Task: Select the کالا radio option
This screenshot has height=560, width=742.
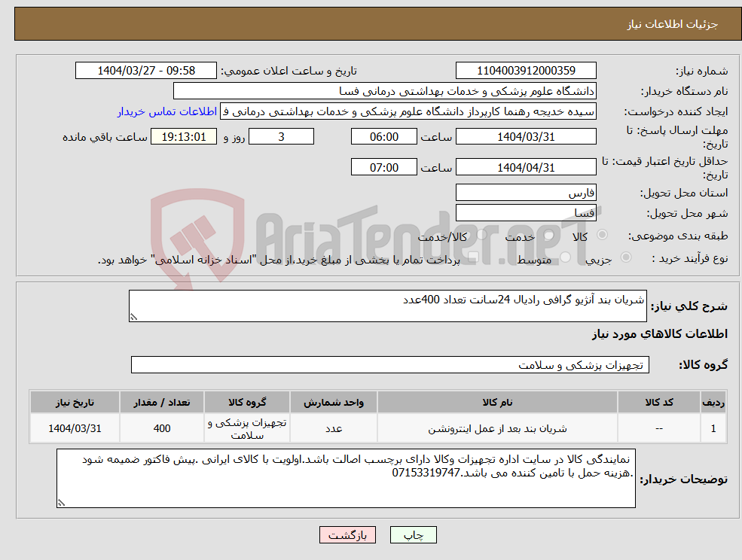Action: click(602, 235)
